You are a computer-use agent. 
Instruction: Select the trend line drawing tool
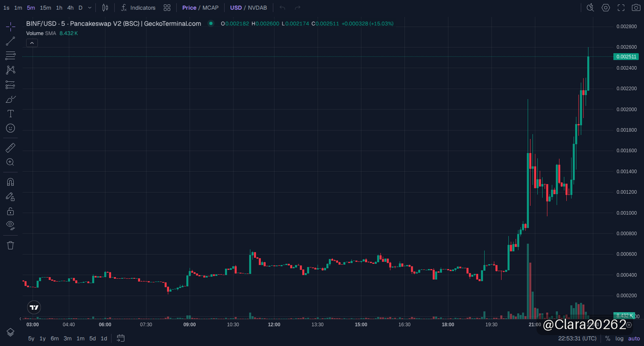pyautogui.click(x=10, y=41)
